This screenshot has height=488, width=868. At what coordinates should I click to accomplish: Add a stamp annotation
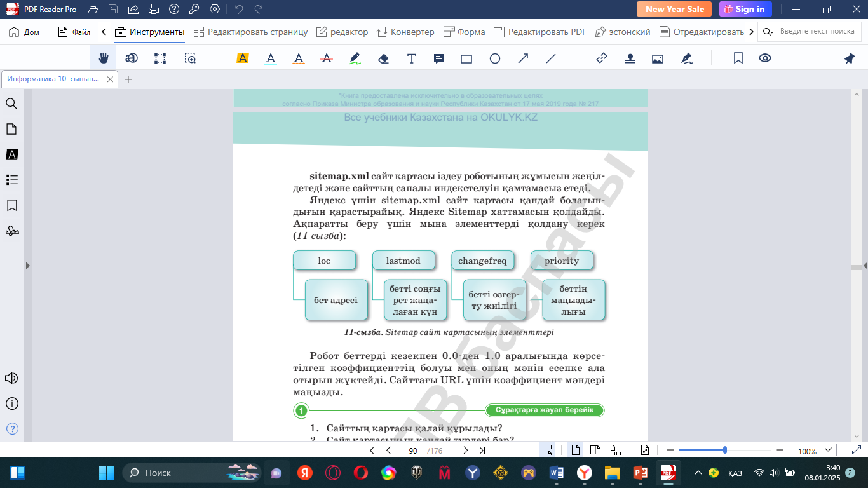pyautogui.click(x=630, y=58)
